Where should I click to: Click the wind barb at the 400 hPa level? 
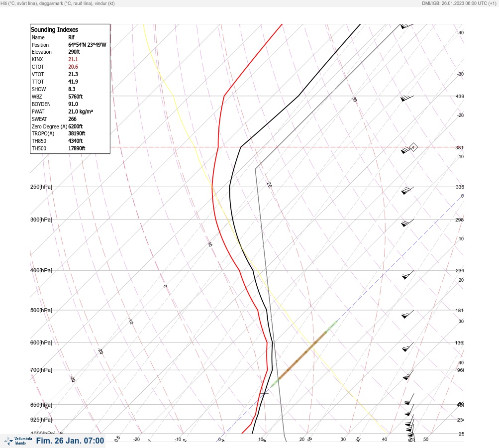pyautogui.click(x=407, y=275)
